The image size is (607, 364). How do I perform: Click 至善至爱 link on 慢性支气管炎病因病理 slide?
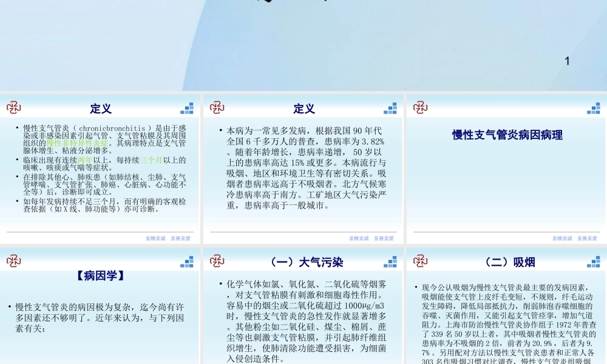point(589,238)
